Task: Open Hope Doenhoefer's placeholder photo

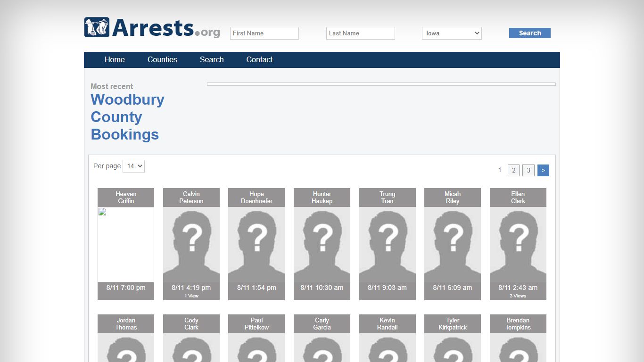Action: click(x=256, y=245)
